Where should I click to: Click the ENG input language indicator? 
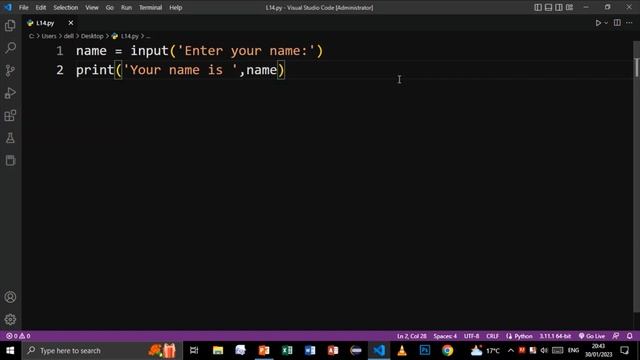click(573, 350)
